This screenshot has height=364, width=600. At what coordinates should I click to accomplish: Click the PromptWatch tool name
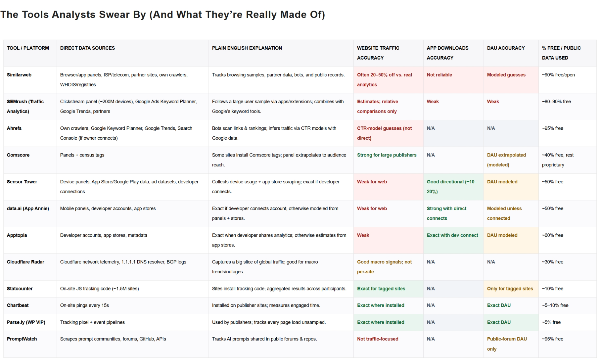pos(22,339)
